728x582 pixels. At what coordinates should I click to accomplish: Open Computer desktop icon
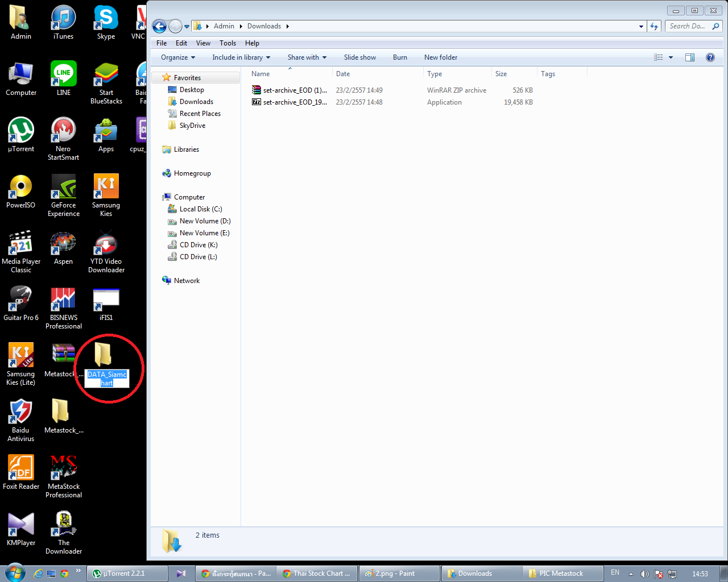[21, 78]
